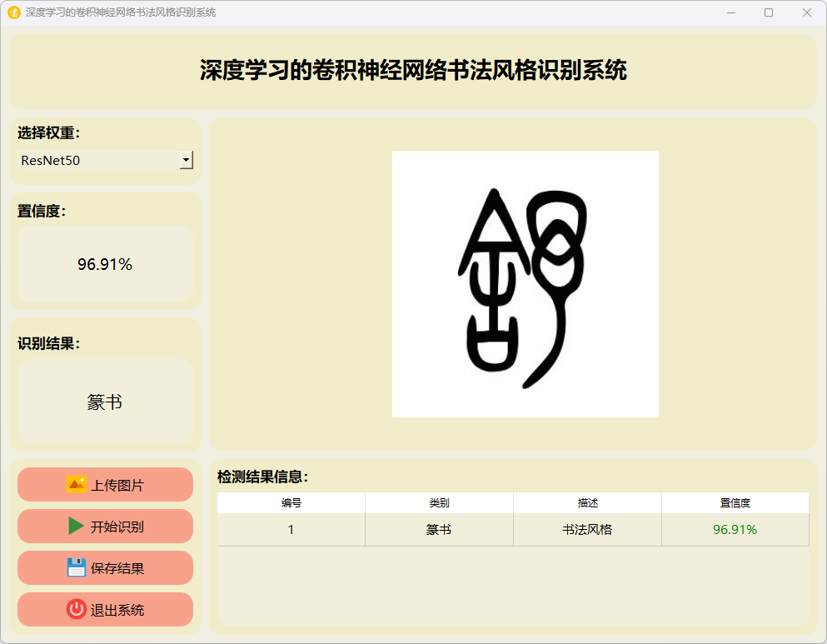Open the ResNet50 weight dropdown arrow

tap(187, 160)
